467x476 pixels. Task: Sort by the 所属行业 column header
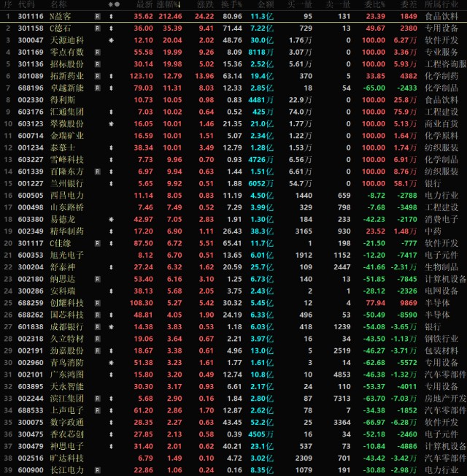point(441,4)
